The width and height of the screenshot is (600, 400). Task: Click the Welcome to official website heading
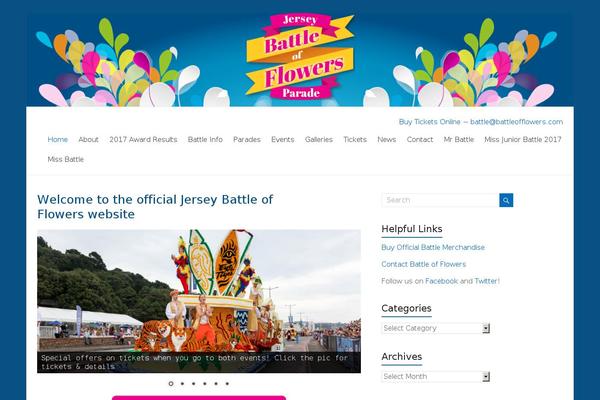155,207
